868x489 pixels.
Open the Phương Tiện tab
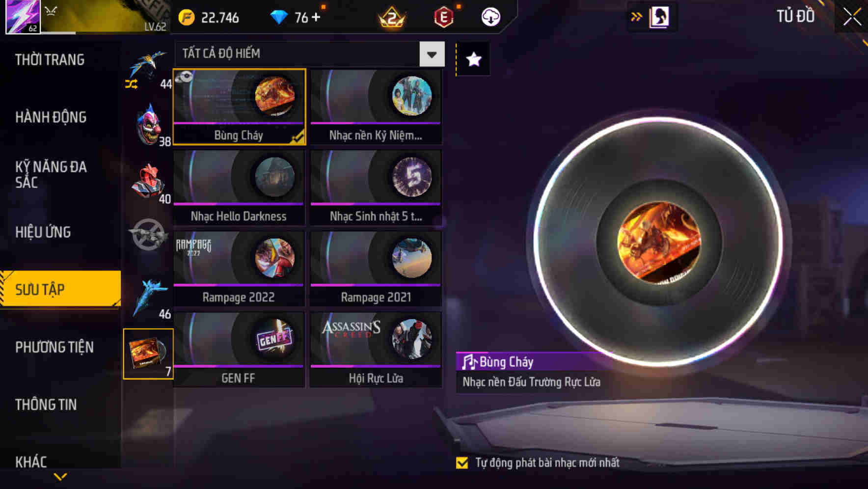click(x=54, y=347)
